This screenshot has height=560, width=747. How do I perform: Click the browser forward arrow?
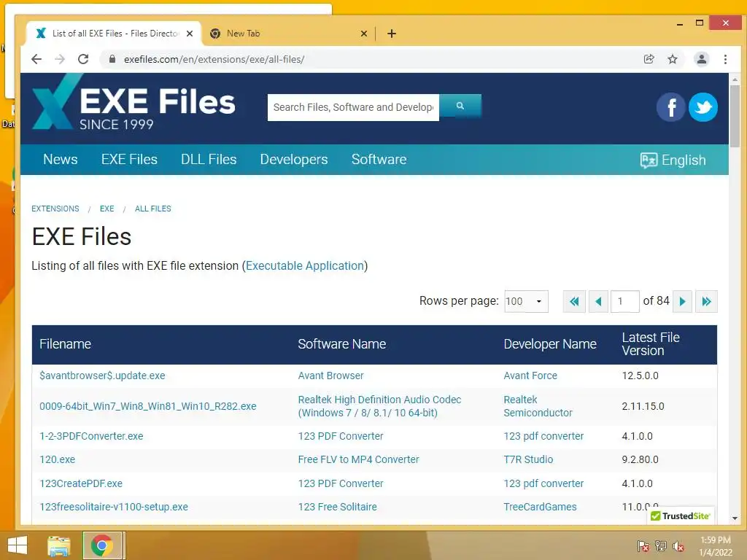[x=60, y=59]
